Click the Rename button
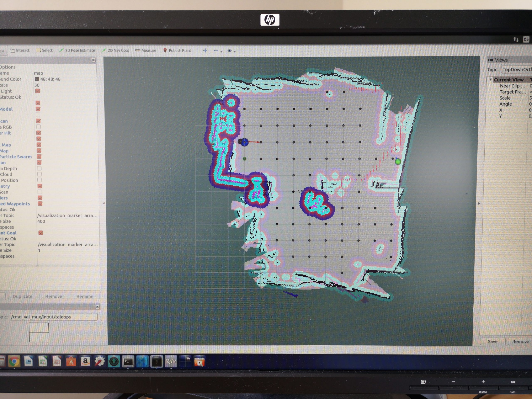Image resolution: width=532 pixels, height=399 pixels. tap(85, 296)
